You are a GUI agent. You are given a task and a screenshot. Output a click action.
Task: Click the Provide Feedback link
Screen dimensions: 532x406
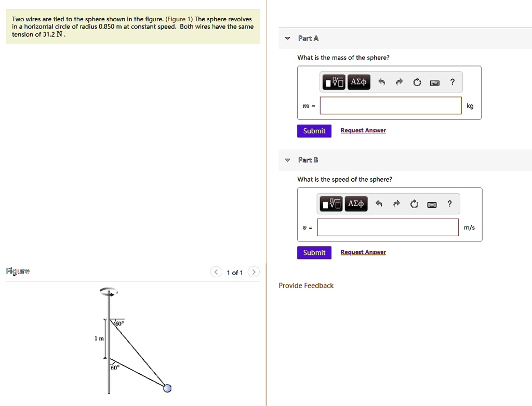[306, 286]
